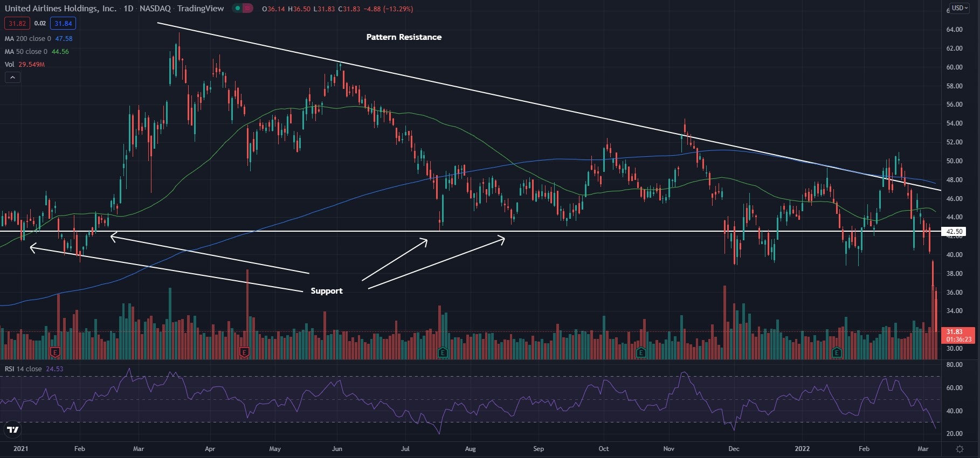Image resolution: width=980 pixels, height=458 pixels.
Task: Click the 2022 label on the time axis
Action: point(802,449)
